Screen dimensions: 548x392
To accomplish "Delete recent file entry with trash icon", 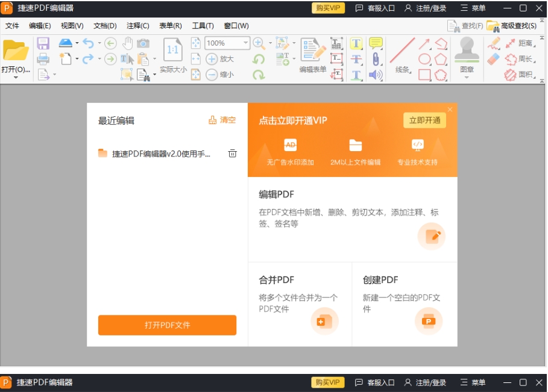I will (233, 153).
